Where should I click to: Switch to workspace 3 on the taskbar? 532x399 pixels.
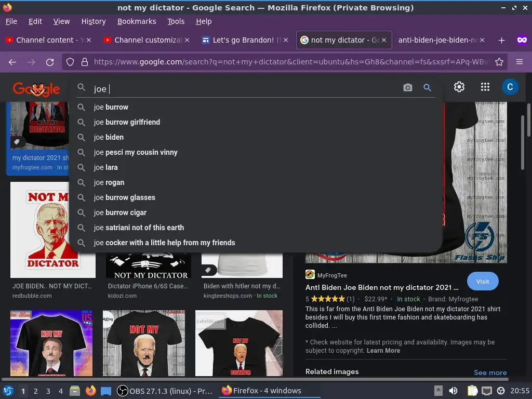48,391
